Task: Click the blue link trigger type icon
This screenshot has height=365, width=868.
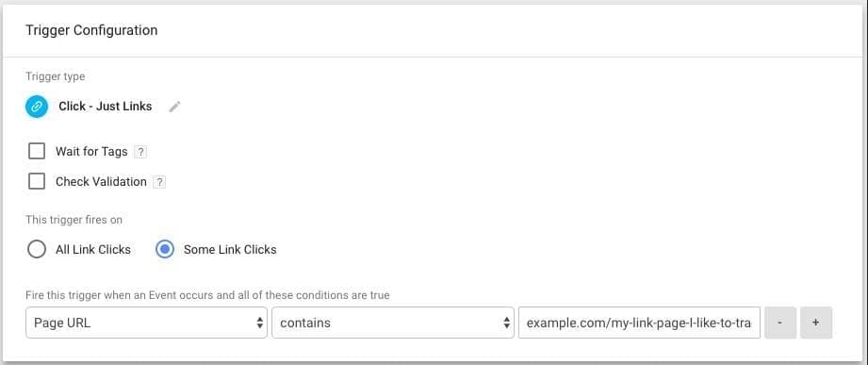Action: pyautogui.click(x=37, y=107)
